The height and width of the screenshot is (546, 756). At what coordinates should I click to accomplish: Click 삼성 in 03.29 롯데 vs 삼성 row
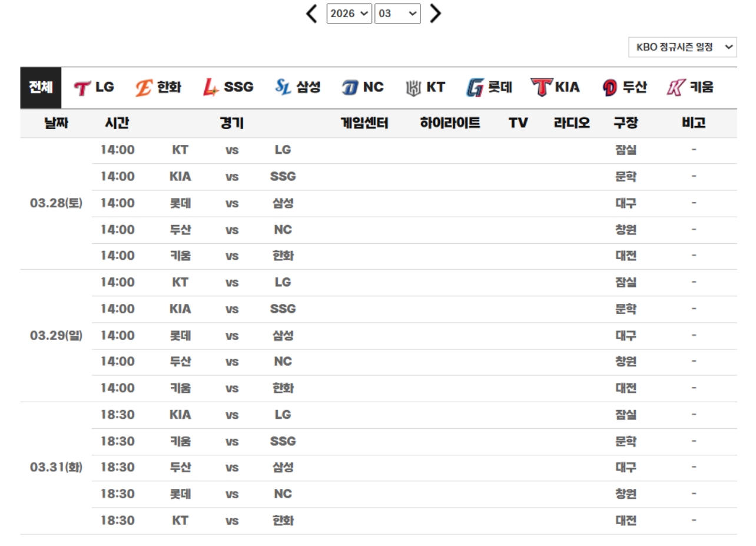click(x=283, y=336)
